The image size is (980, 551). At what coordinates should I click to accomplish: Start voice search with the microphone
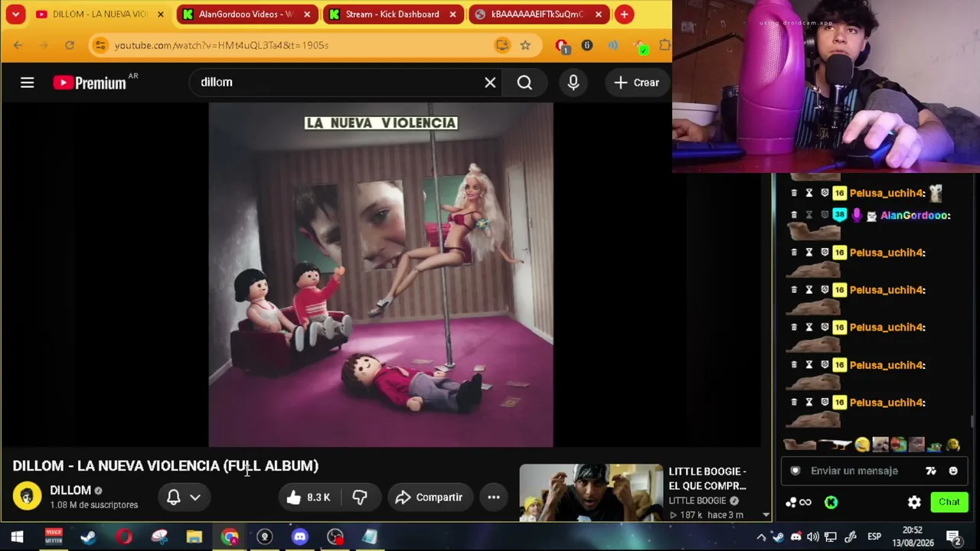[573, 83]
